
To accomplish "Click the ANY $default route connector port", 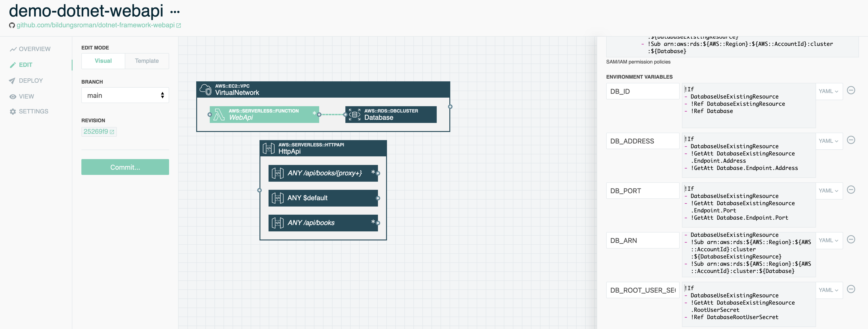I will pos(378,198).
